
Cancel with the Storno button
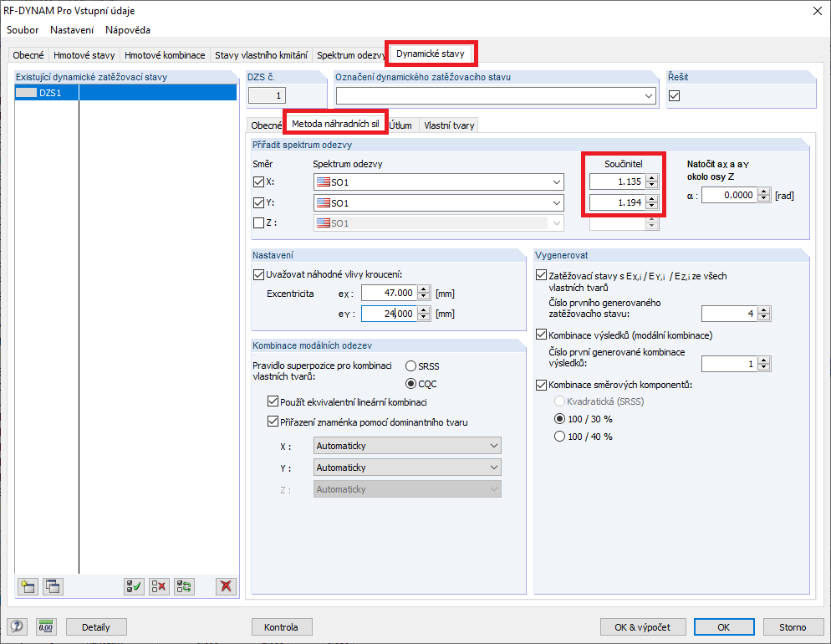point(793,627)
